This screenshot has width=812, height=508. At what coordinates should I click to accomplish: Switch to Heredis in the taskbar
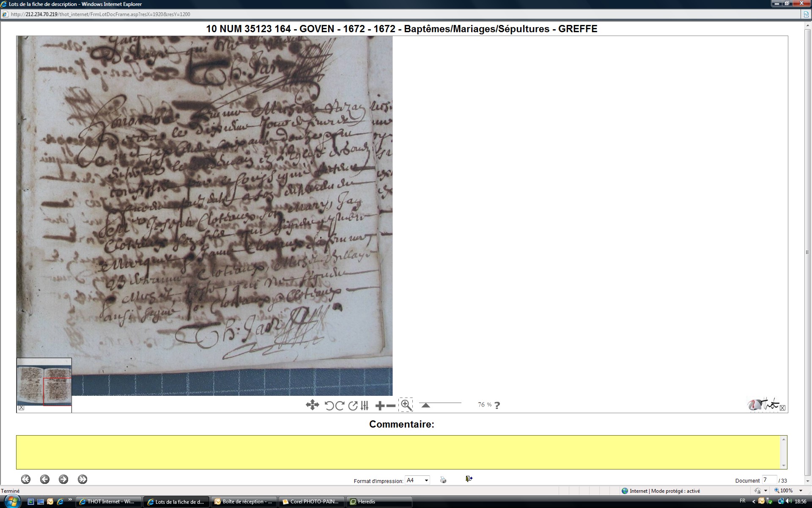366,502
